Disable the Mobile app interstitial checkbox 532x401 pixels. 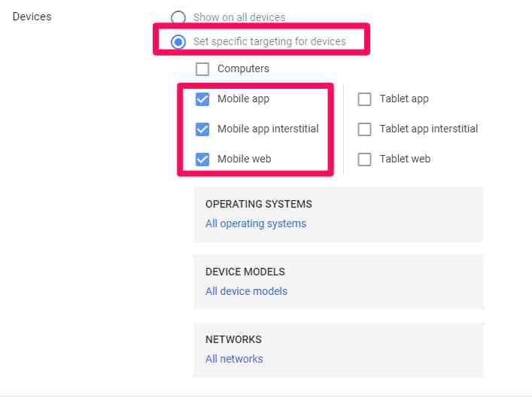coord(202,129)
